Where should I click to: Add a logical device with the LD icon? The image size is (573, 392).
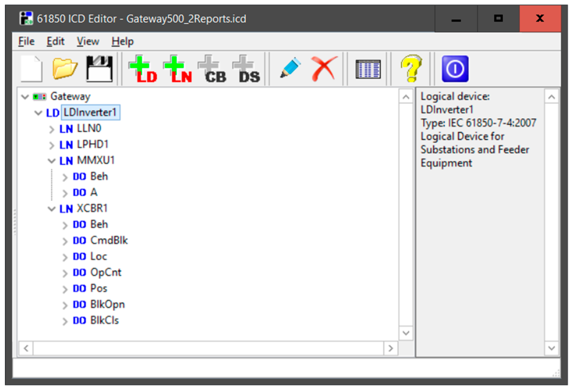[143, 69]
